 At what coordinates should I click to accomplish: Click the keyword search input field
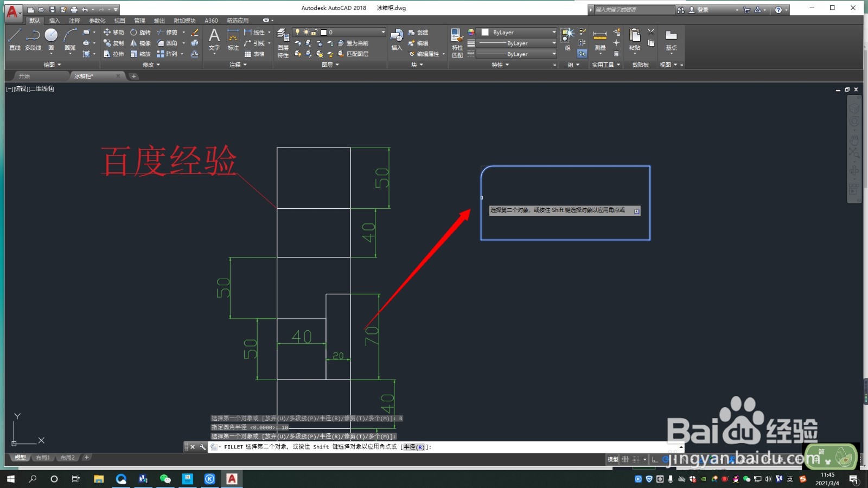click(x=635, y=10)
